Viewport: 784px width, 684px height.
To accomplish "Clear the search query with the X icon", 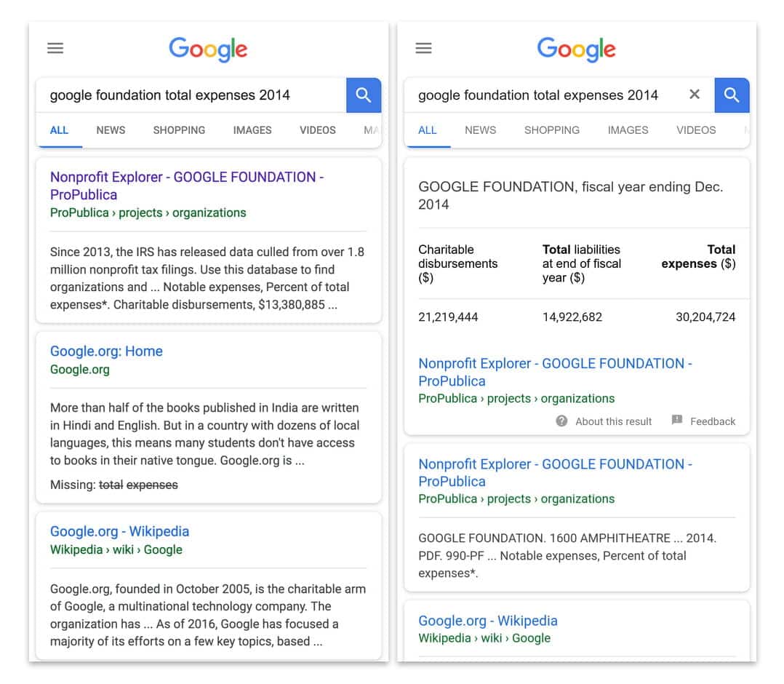I will [695, 95].
